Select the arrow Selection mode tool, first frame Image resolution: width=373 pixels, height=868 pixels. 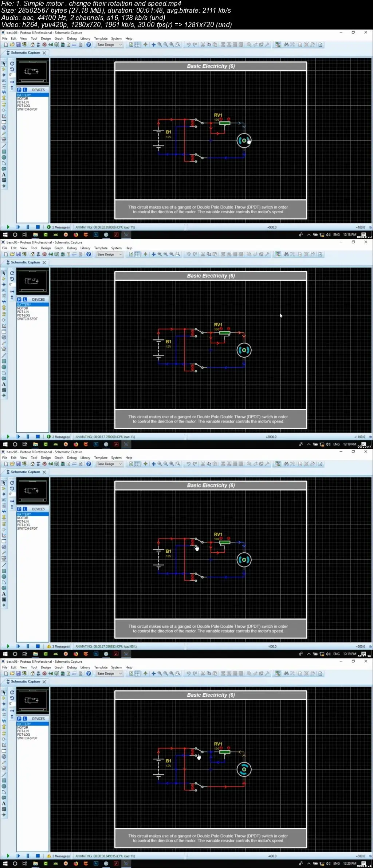point(4,64)
